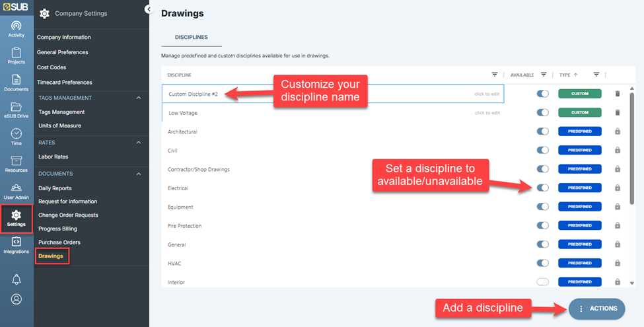The width and height of the screenshot is (644, 327).
Task: Open Cost Codes settings
Action: click(x=52, y=67)
